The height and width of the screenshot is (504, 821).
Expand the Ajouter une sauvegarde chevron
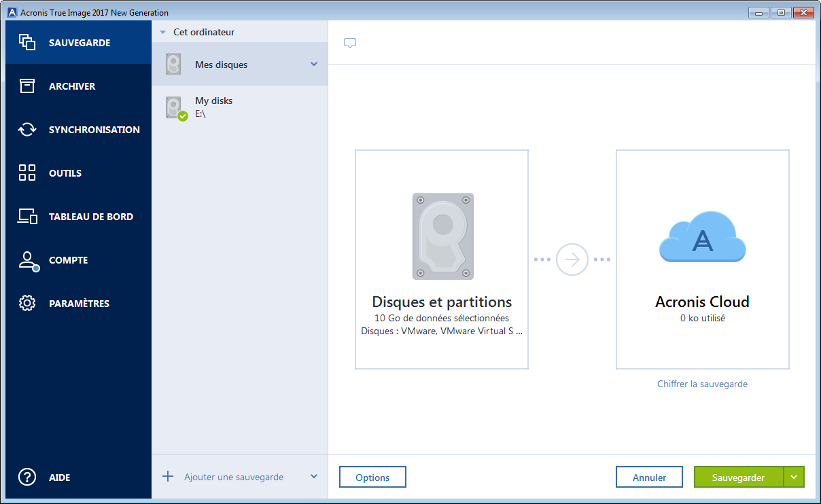(x=315, y=477)
